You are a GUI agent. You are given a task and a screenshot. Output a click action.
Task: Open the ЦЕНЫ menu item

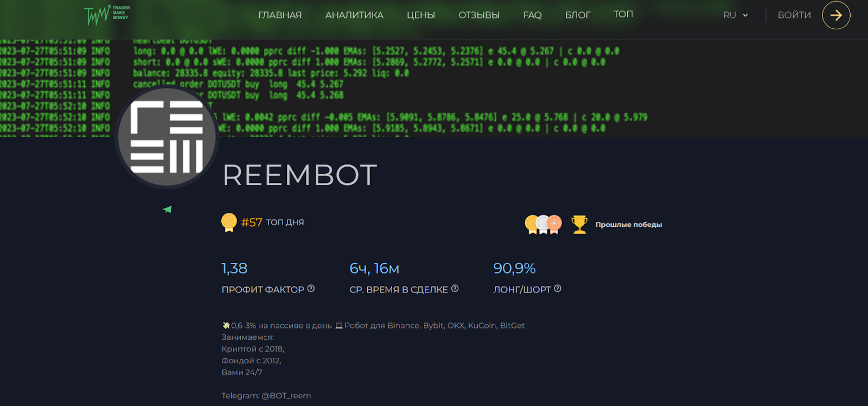coord(421,15)
